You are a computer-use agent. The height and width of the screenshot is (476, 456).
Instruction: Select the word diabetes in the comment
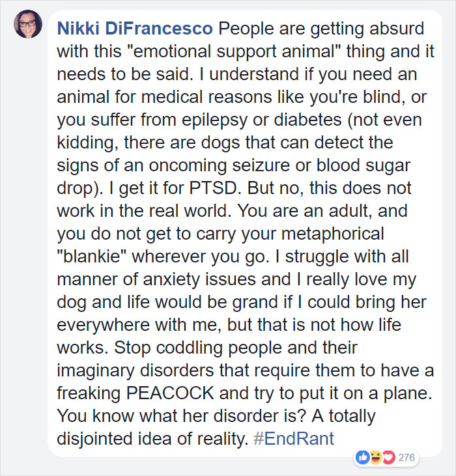(308, 120)
